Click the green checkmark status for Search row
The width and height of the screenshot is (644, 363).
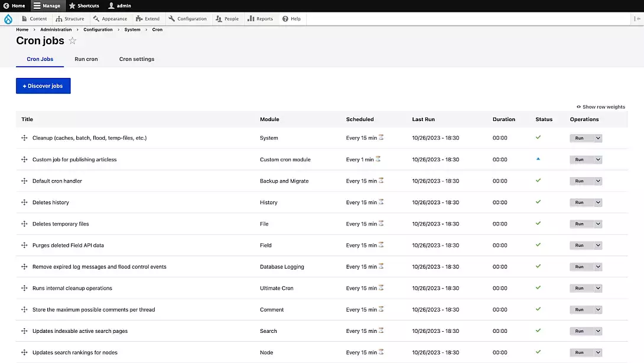click(538, 331)
